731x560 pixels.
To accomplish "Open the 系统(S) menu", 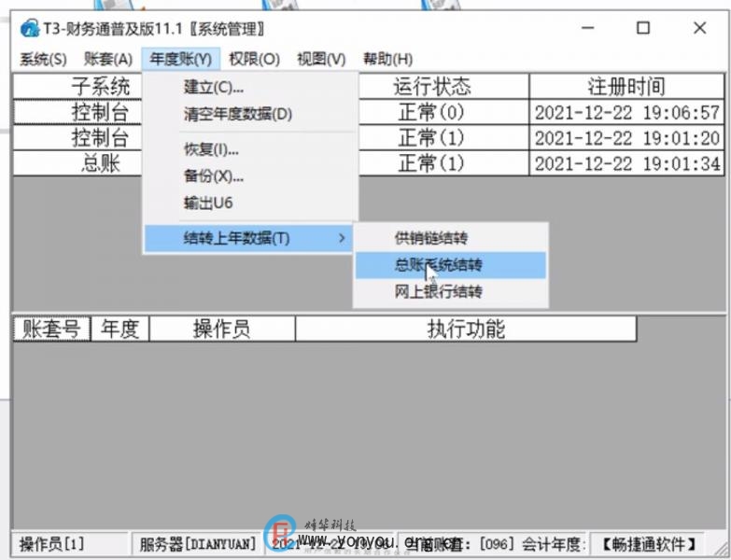I will pos(43,59).
